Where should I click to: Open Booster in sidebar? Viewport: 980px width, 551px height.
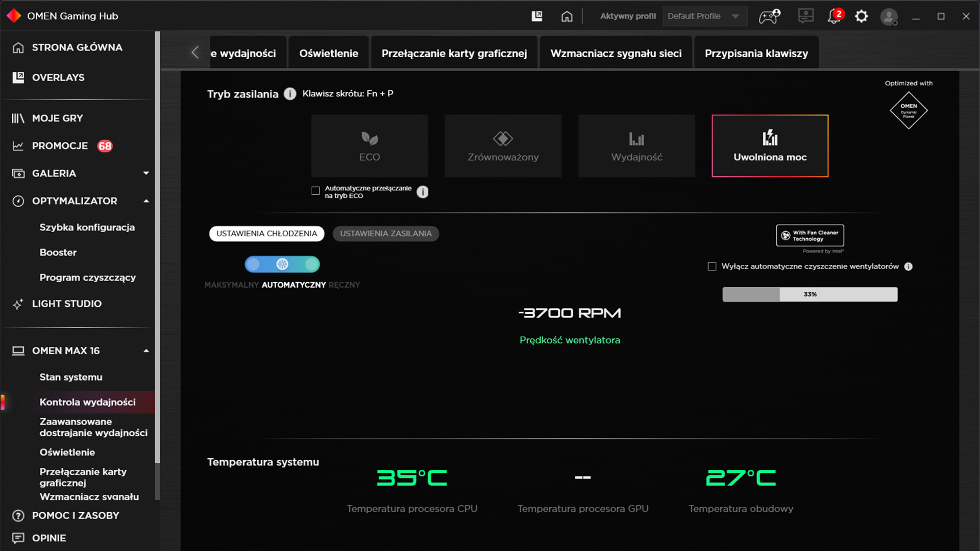click(58, 253)
